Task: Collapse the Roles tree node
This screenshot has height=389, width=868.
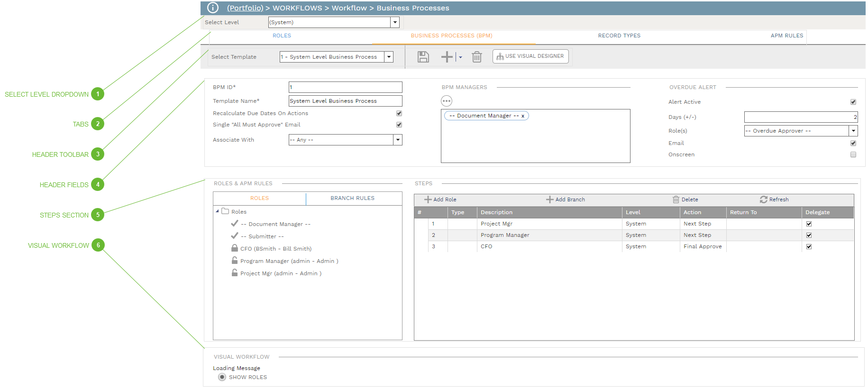Action: tap(217, 211)
